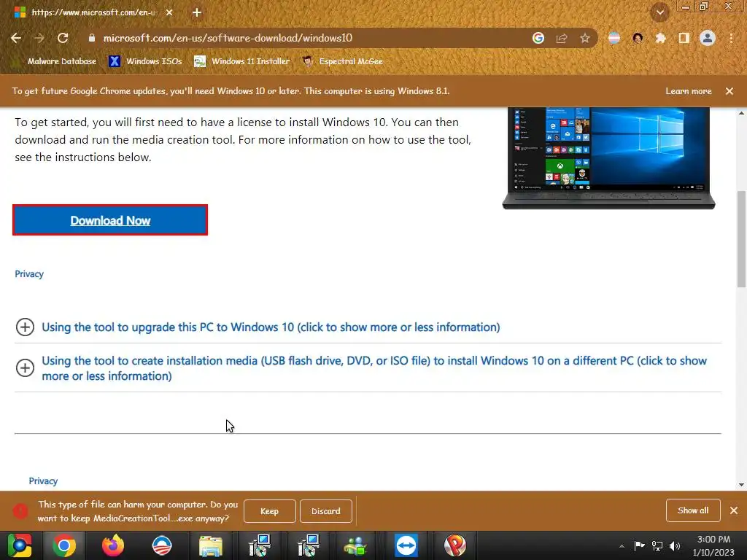The image size is (747, 560).
Task: Open a new browser tab
Action: 197,12
